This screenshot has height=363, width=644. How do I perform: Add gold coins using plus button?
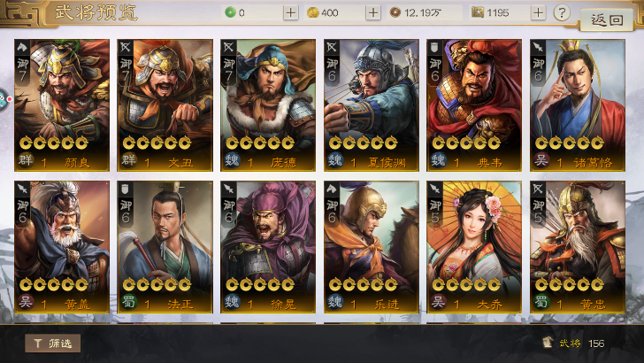[x=373, y=12]
